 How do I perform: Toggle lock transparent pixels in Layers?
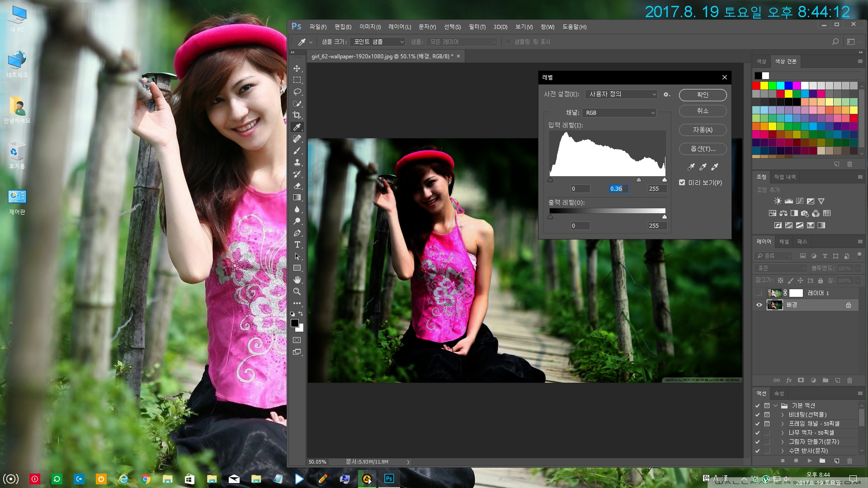(x=780, y=281)
